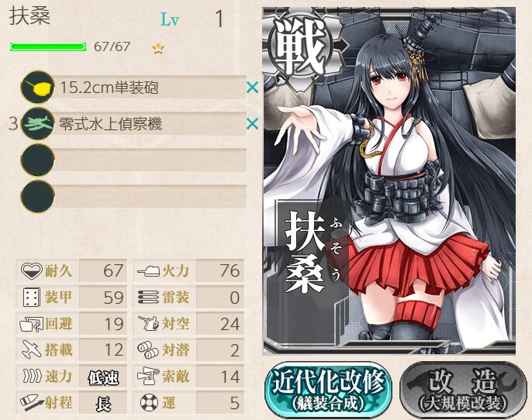Image resolution: width=532 pixels, height=420 pixels.
Task: Click the 装甲 armor plate icon
Action: coord(31,297)
